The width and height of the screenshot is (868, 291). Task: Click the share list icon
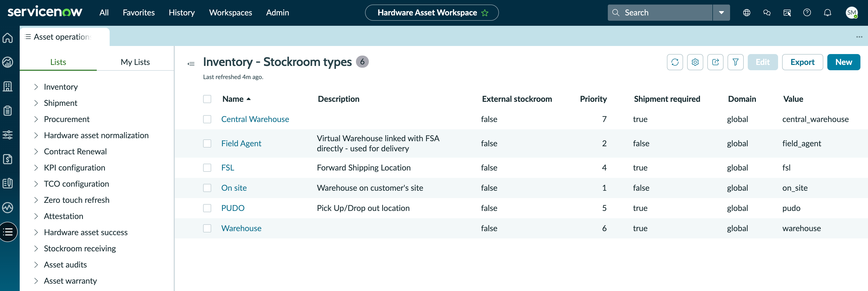(x=715, y=62)
